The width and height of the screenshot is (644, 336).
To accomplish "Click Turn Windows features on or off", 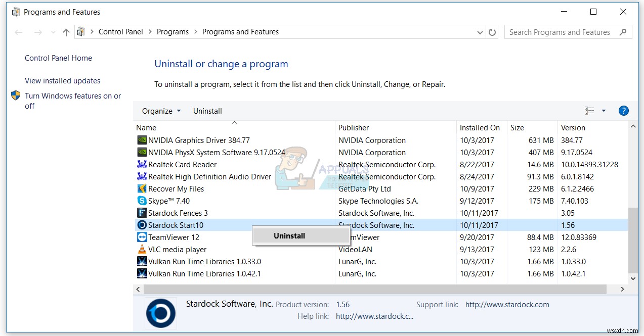I will (73, 95).
